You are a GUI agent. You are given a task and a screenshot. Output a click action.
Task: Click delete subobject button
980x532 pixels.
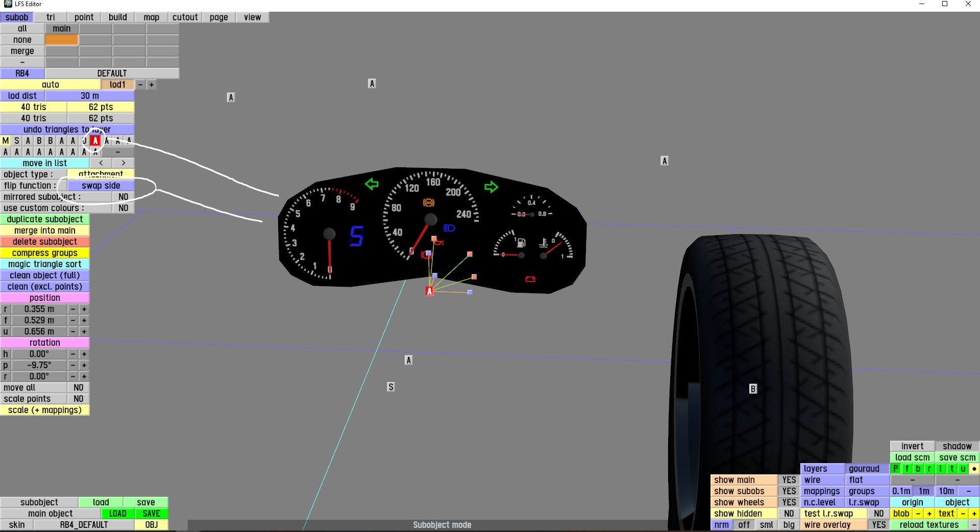45,242
